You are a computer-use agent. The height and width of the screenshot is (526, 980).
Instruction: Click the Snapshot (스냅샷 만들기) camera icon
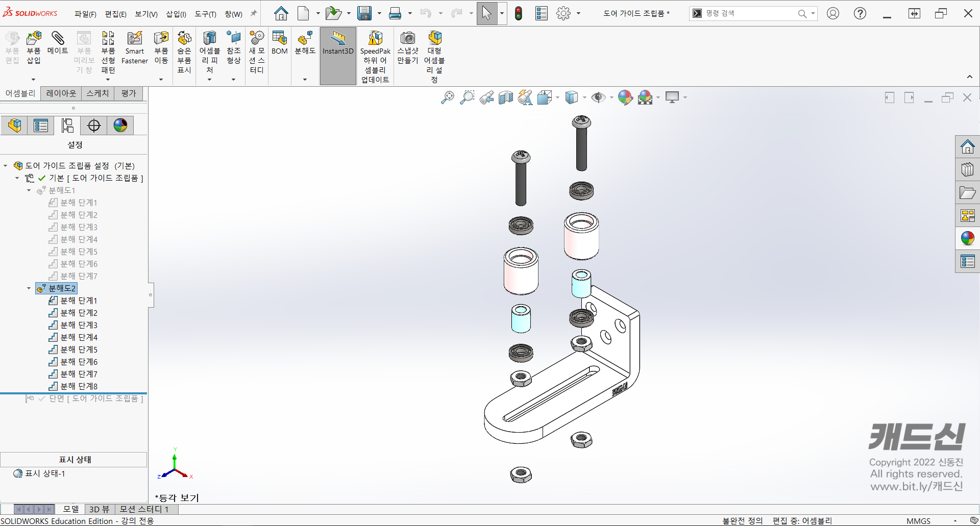408,47
